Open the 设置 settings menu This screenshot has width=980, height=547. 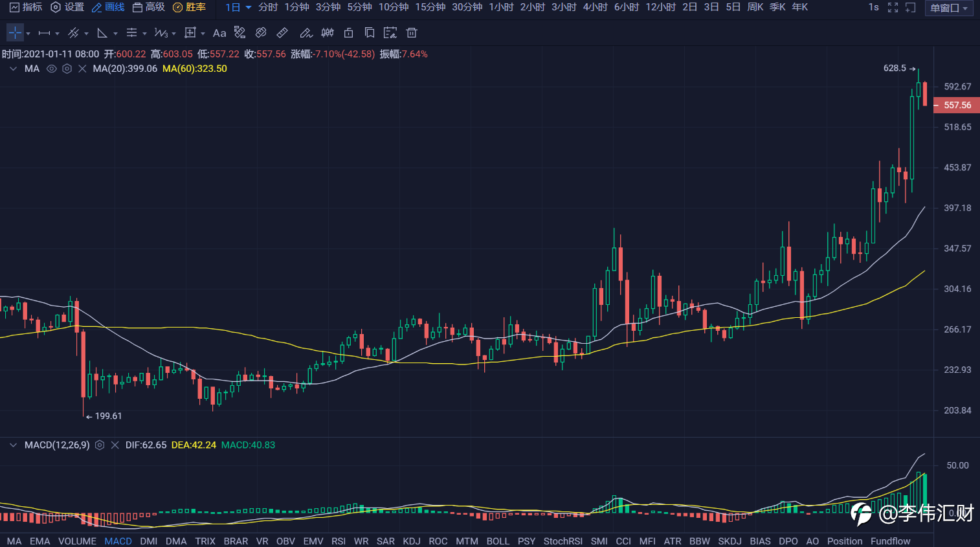coord(67,7)
